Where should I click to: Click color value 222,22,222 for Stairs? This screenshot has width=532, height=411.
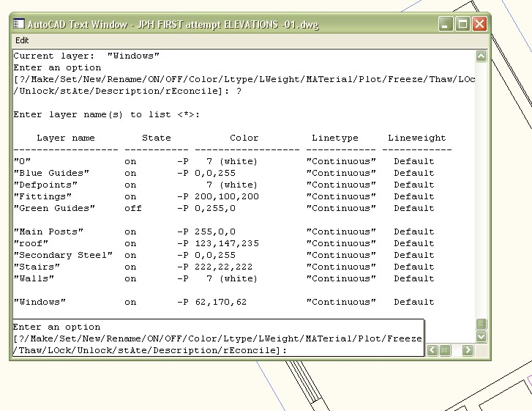(224, 267)
